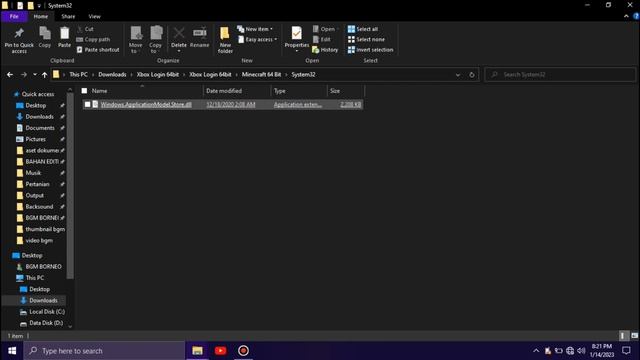Viewport: 640px width, 360px height.
Task: Open the Quick Access Toolbar dropdown
Action: point(39,6)
